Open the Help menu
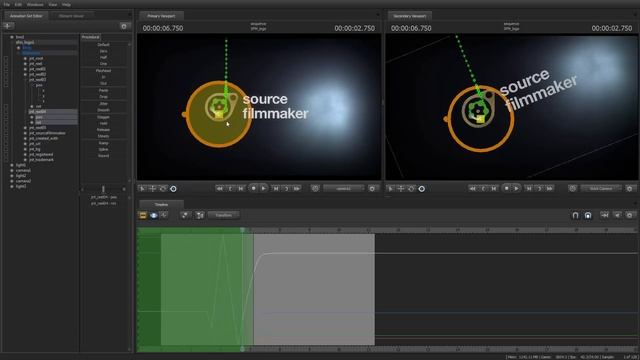 click(66, 4)
